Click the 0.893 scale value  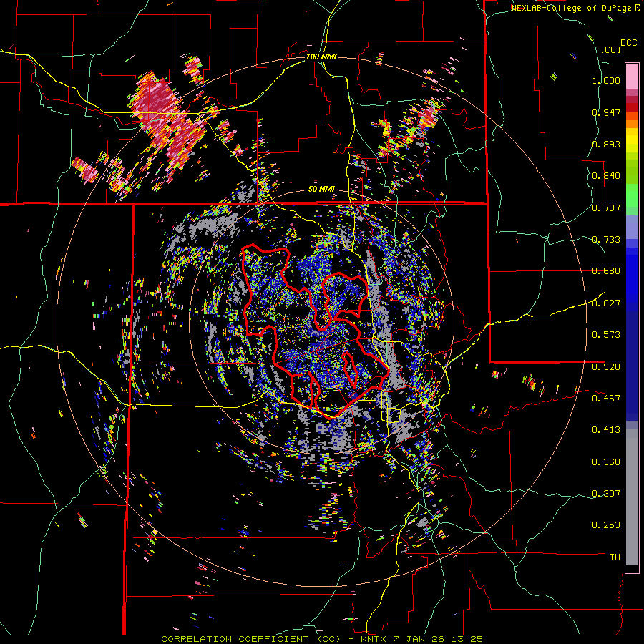606,144
